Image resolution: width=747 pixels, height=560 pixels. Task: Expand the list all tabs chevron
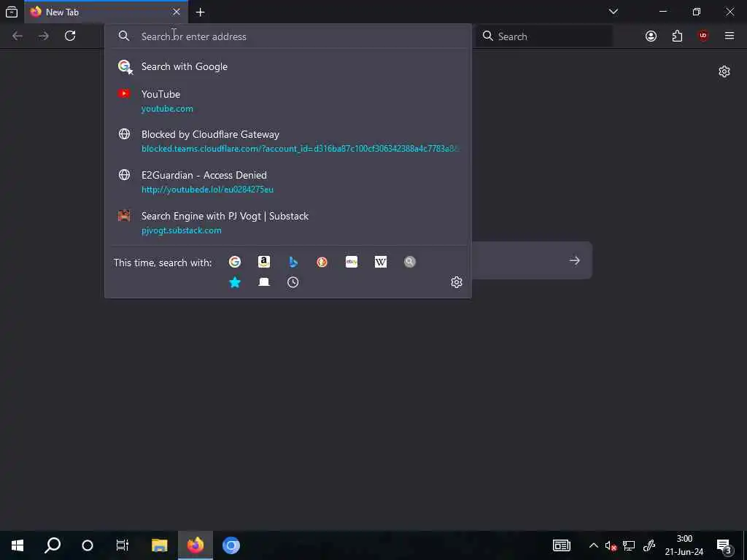click(614, 12)
